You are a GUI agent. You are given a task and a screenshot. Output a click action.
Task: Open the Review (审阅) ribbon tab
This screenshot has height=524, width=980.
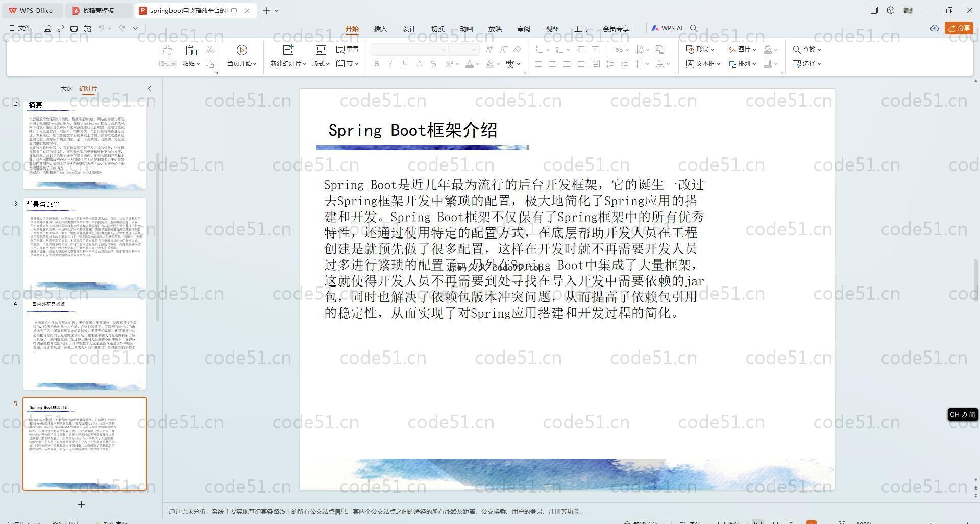[x=524, y=29]
